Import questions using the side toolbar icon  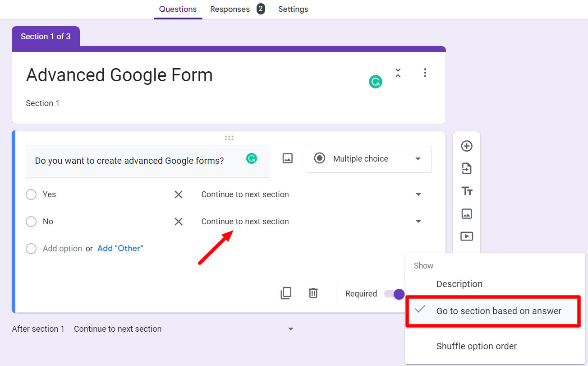click(x=467, y=169)
